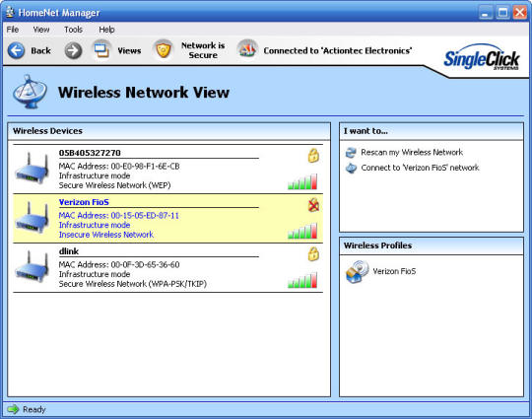Select Verizon FioS profile name
This screenshot has width=532, height=419.
click(x=394, y=271)
